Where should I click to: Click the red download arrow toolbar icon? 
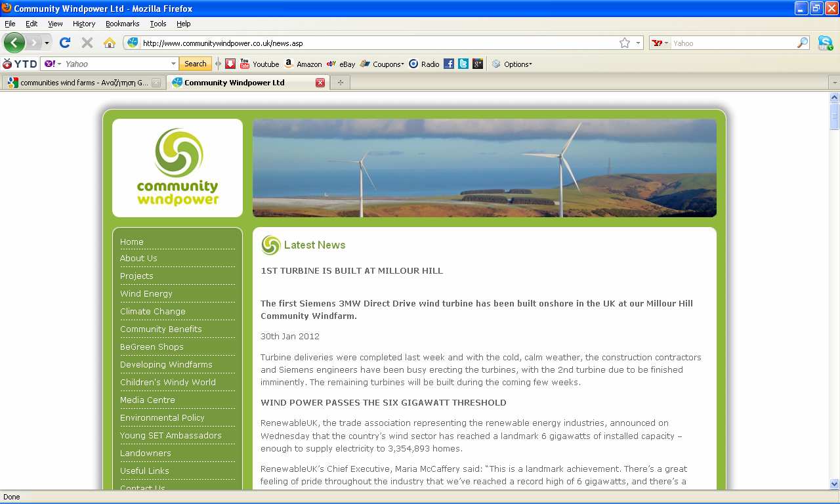coord(230,64)
